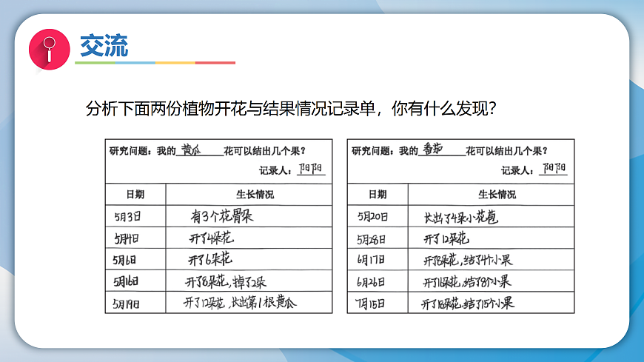This screenshot has height=362, width=644.
Task: Click the 5月19日 date cell
Action: pyautogui.click(x=135, y=304)
